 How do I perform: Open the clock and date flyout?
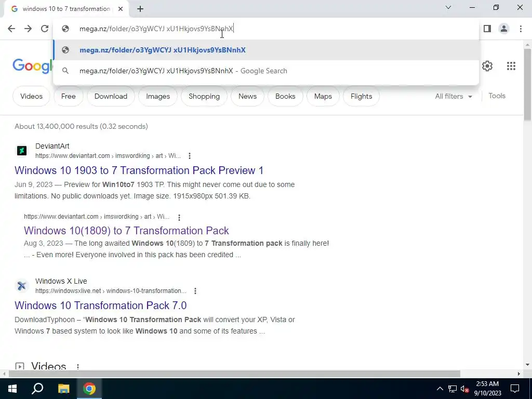(x=487, y=389)
